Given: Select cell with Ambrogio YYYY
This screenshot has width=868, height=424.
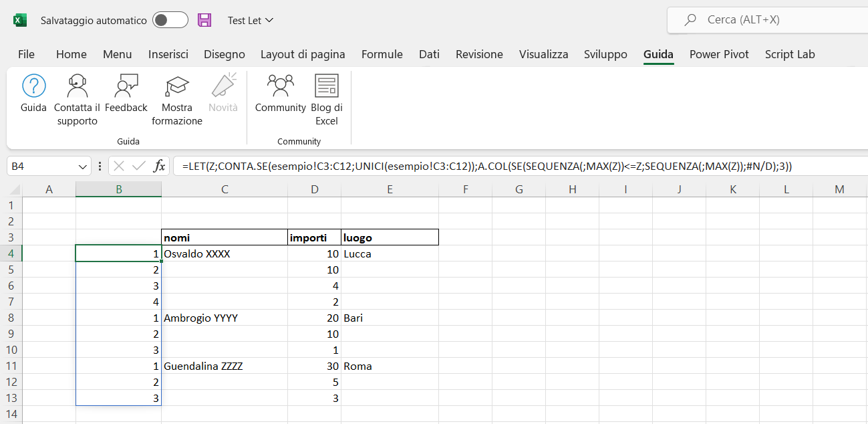Looking at the screenshot, I should pos(225,318).
